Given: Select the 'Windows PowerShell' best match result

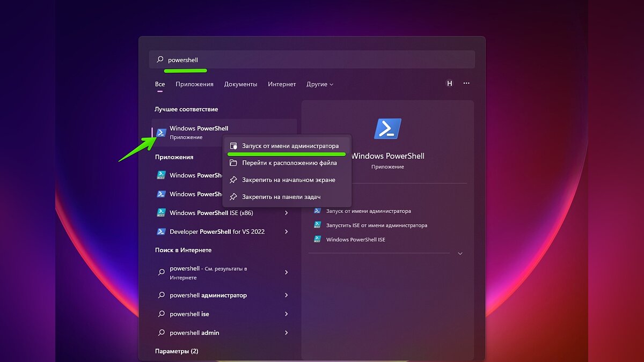Looking at the screenshot, I should point(224,132).
